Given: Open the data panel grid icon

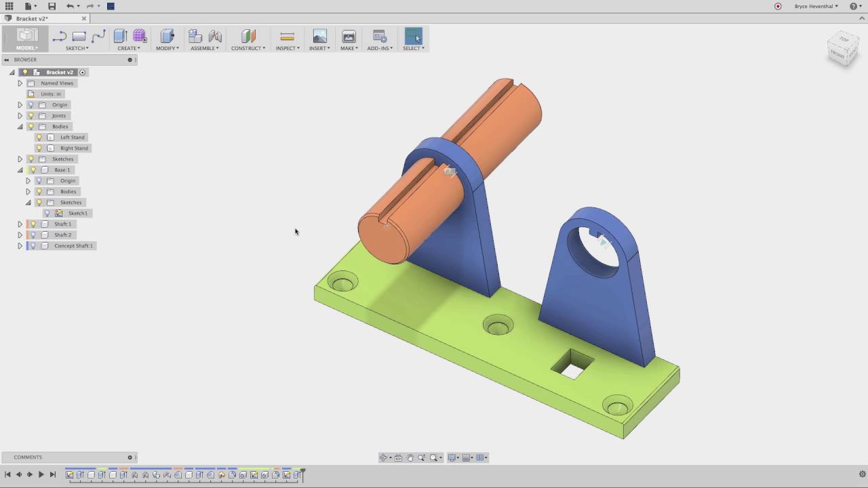Looking at the screenshot, I should (x=9, y=6).
